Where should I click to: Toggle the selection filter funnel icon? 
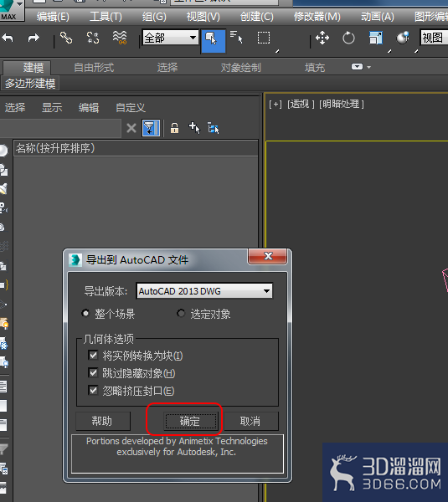[151, 128]
